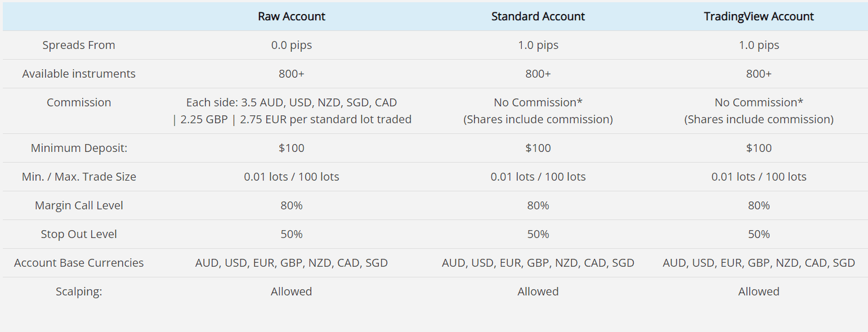Screen dimensions: 868x332
Task: Select Allowed scalping value under Standard Account
Action: click(x=538, y=291)
